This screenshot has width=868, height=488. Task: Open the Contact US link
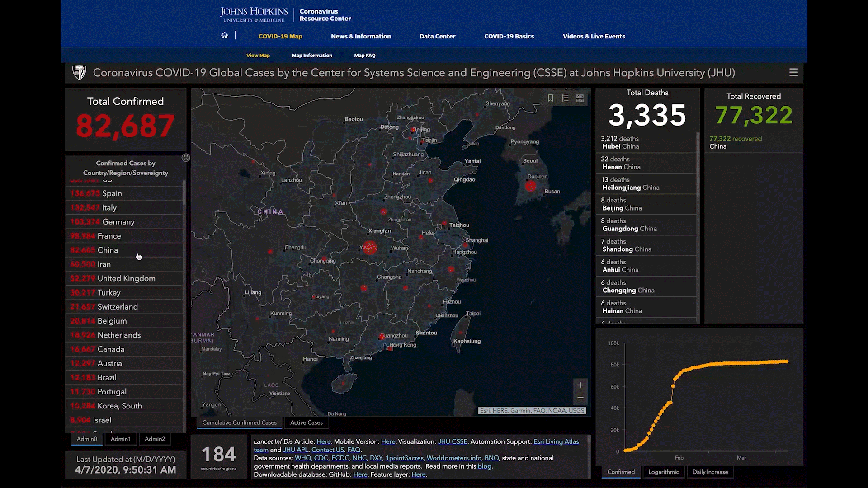[x=328, y=450]
